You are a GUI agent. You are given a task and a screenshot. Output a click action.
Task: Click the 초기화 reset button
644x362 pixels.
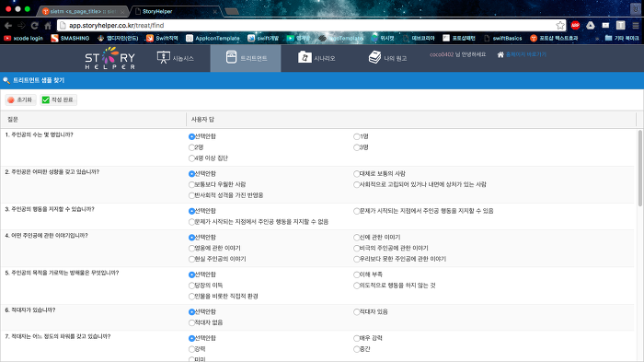(x=20, y=99)
